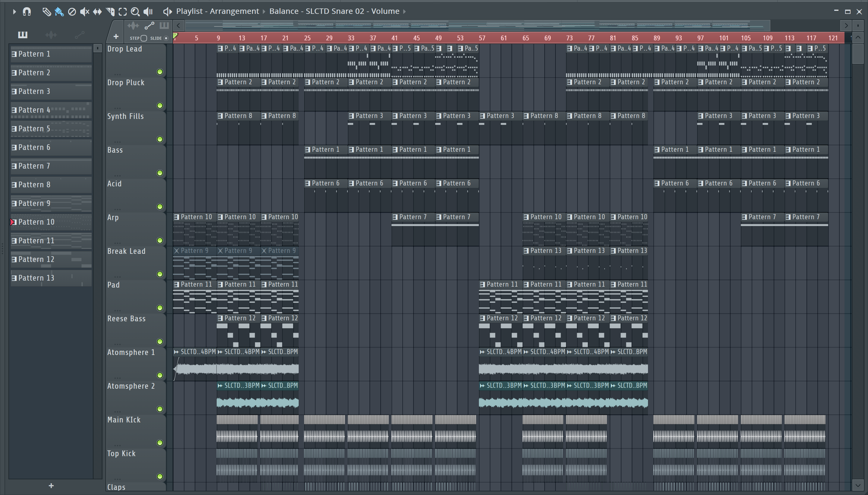Select the Delete tool
Screen dimensions: 868x495
coord(72,12)
